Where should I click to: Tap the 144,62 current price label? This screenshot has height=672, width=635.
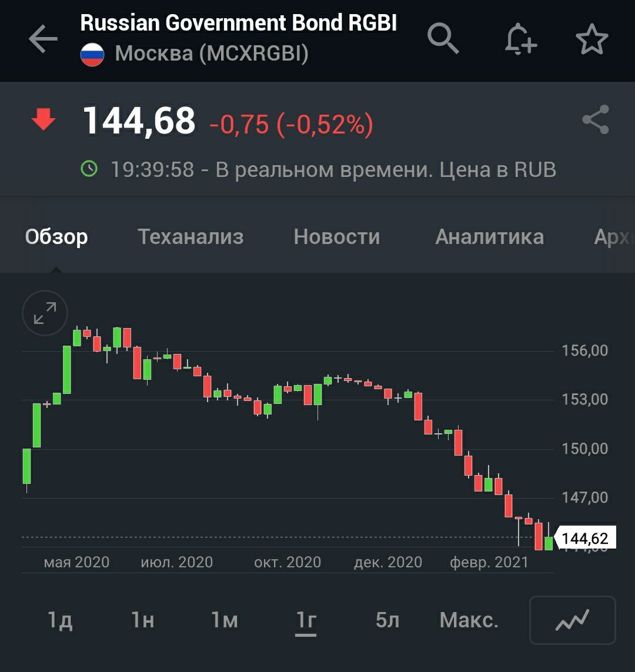coord(585,538)
